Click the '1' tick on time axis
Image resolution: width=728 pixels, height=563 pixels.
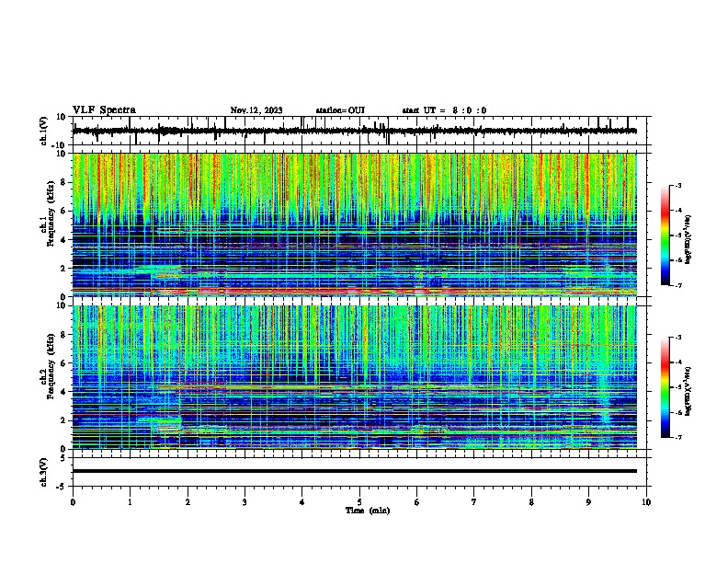[130, 502]
